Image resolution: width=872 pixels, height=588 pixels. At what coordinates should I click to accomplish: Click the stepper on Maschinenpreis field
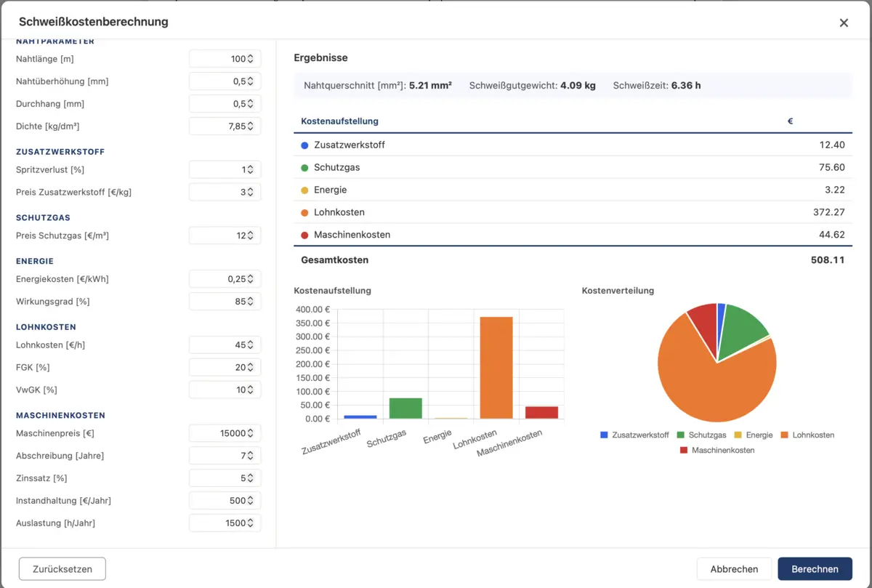coord(250,433)
